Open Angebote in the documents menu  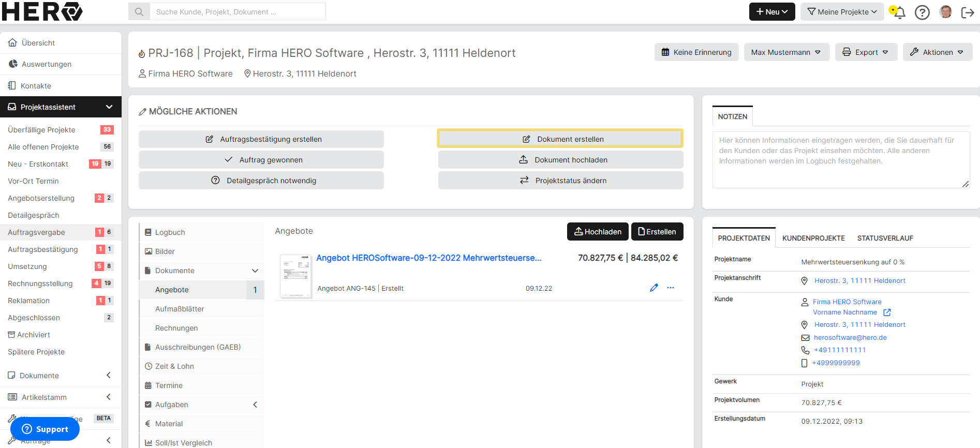(202, 290)
